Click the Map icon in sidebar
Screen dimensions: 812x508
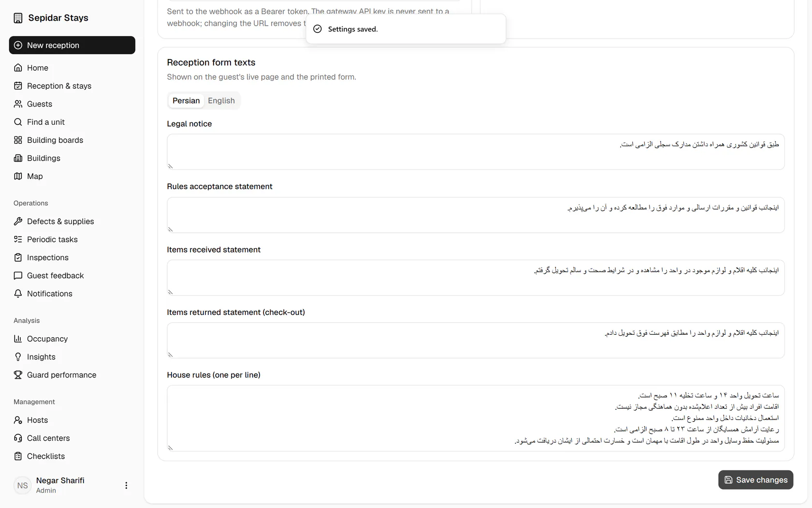[18, 176]
